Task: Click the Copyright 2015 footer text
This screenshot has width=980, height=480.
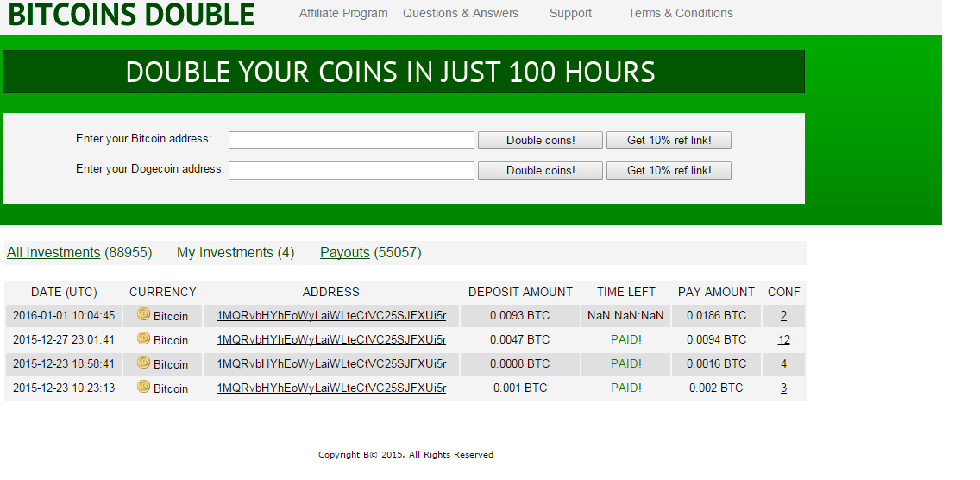Action: [405, 455]
